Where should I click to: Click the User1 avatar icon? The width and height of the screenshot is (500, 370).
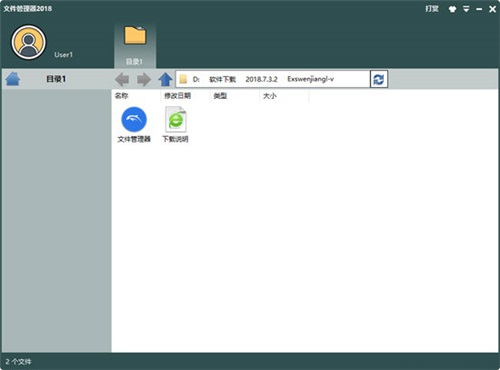(28, 42)
